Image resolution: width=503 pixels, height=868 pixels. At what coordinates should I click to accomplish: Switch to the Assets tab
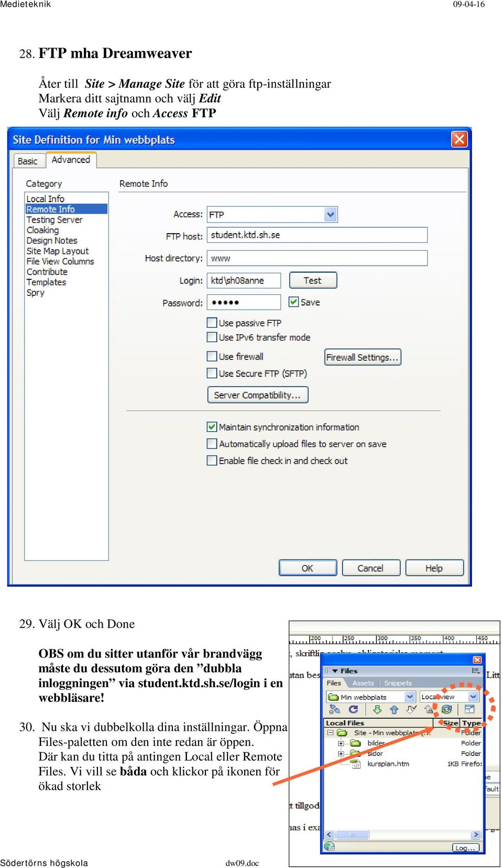pos(363,683)
